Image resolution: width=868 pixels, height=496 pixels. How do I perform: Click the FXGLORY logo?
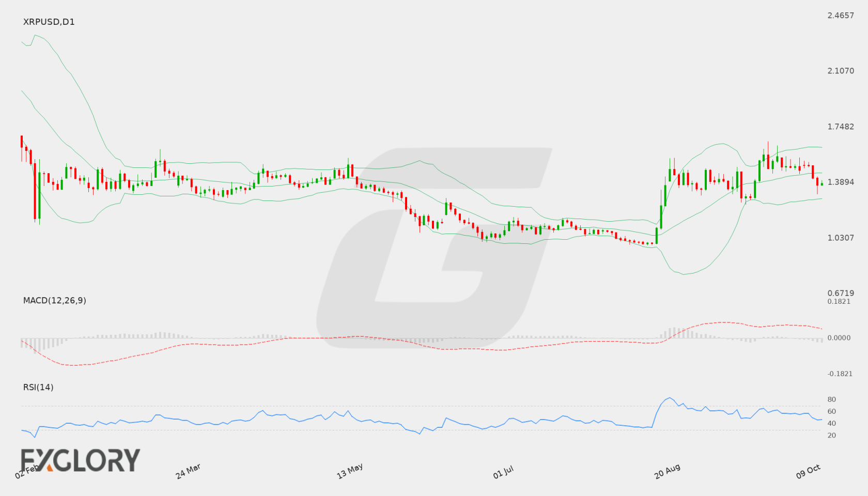[x=80, y=460]
